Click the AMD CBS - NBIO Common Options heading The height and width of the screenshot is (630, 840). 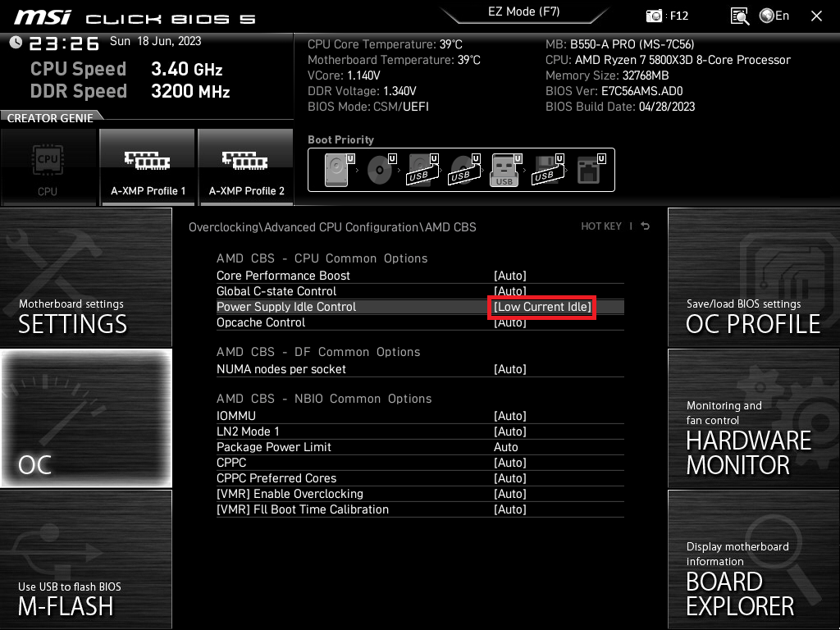[x=324, y=399]
